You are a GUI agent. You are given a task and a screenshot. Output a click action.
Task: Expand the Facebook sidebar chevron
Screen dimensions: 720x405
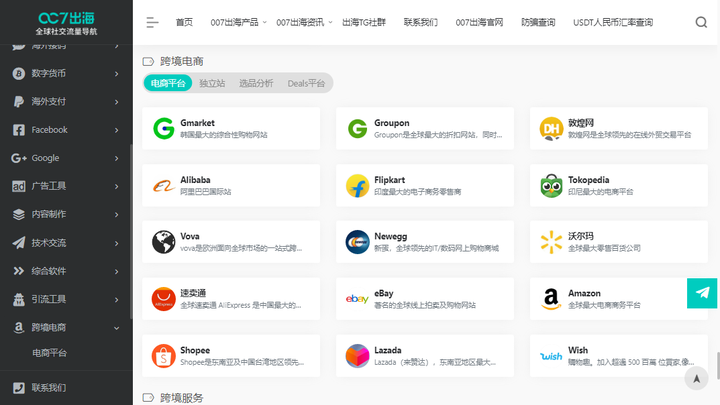(x=117, y=130)
